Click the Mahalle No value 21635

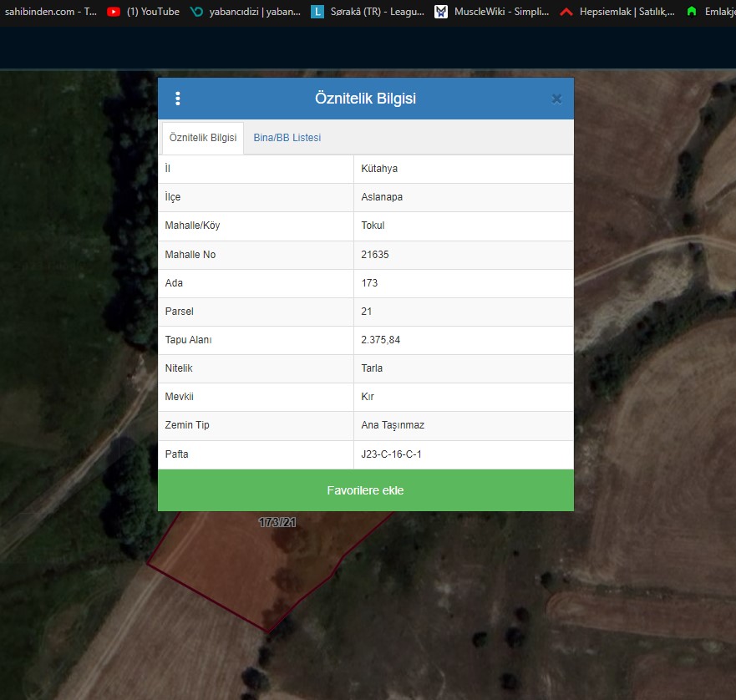(375, 255)
